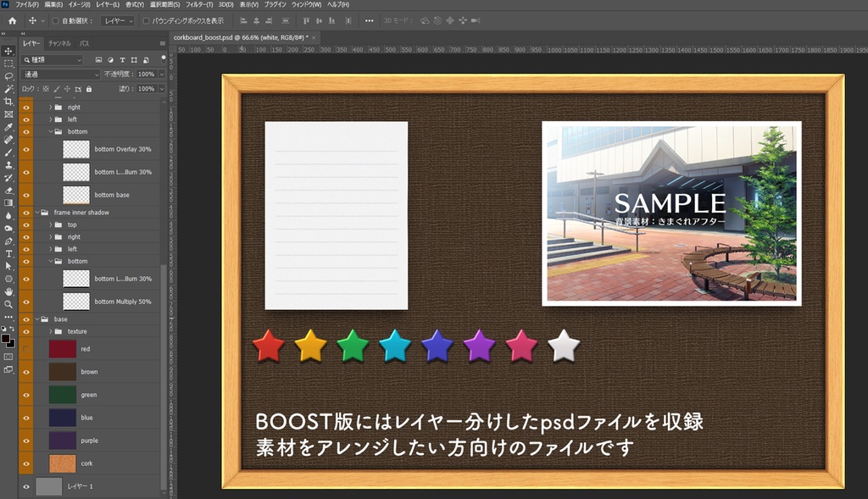
Task: Collapse the Layers panel double arrows
Action: tap(23, 34)
